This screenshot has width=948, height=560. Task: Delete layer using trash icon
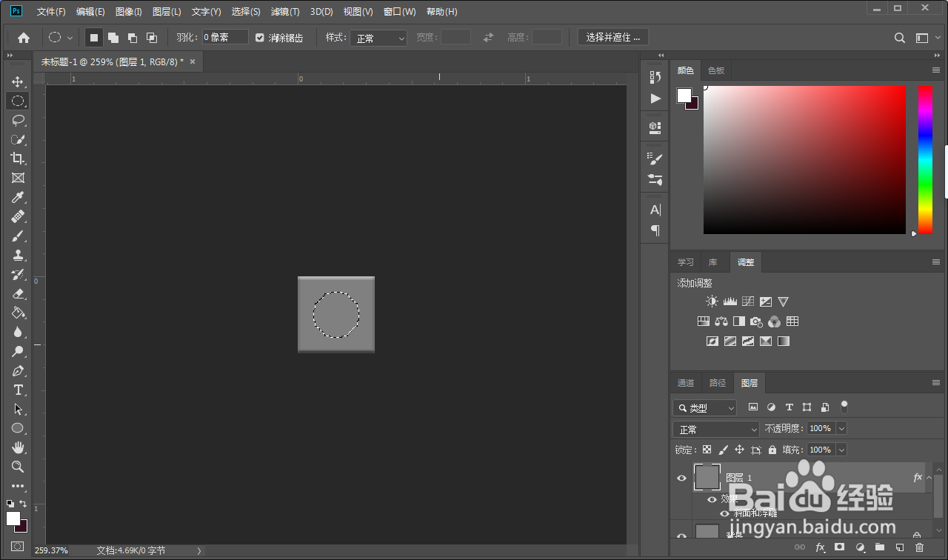pos(919,547)
